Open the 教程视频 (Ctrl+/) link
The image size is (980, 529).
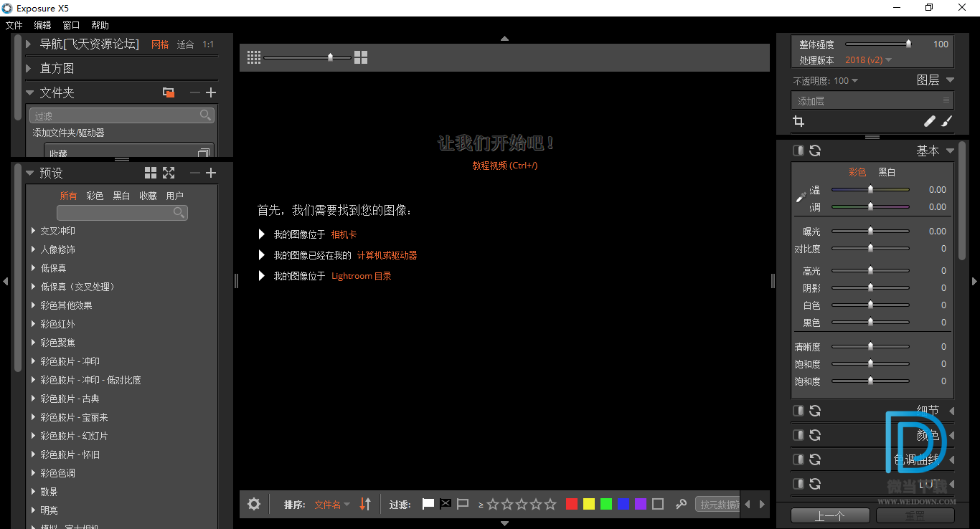click(x=505, y=166)
